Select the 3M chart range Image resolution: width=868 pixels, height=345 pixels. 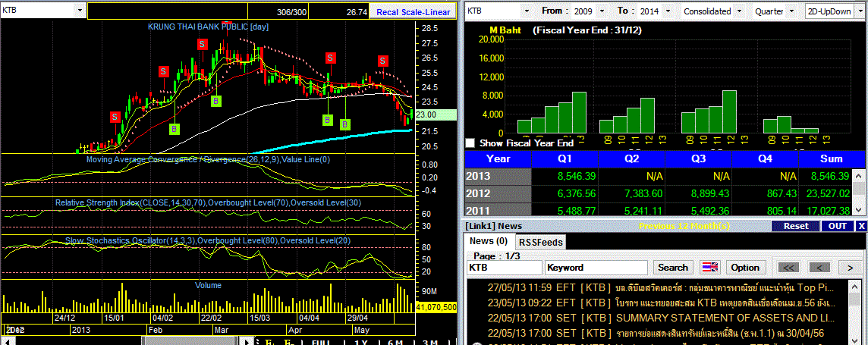[x=429, y=342]
